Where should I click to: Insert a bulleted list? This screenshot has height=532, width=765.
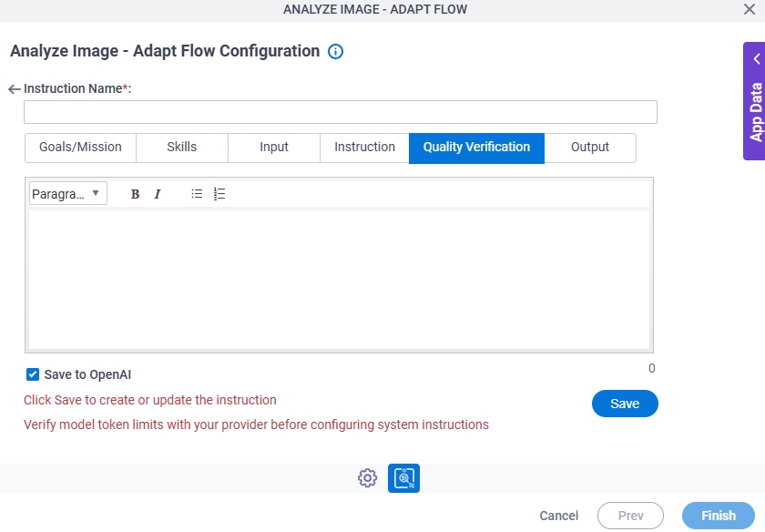coord(197,194)
